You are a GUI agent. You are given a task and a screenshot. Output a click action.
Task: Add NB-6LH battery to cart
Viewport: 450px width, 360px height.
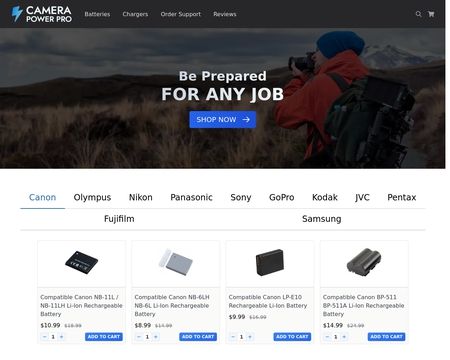(198, 337)
